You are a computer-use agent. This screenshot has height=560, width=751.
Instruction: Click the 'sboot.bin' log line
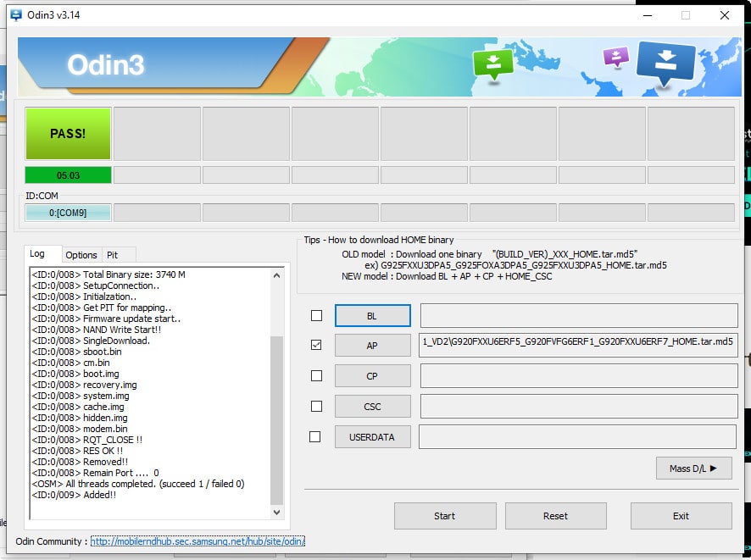pyautogui.click(x=76, y=352)
